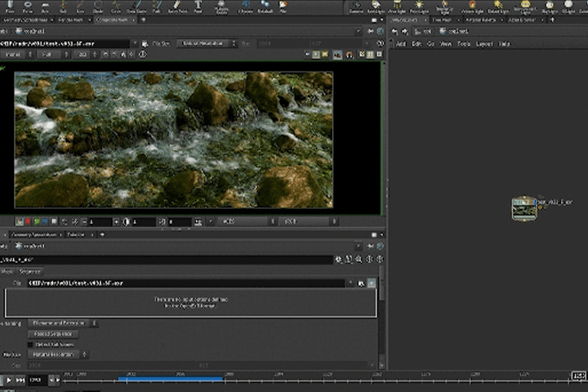The width and height of the screenshot is (588, 392).
Task: Toggle the green channel display button
Action: coord(37,221)
